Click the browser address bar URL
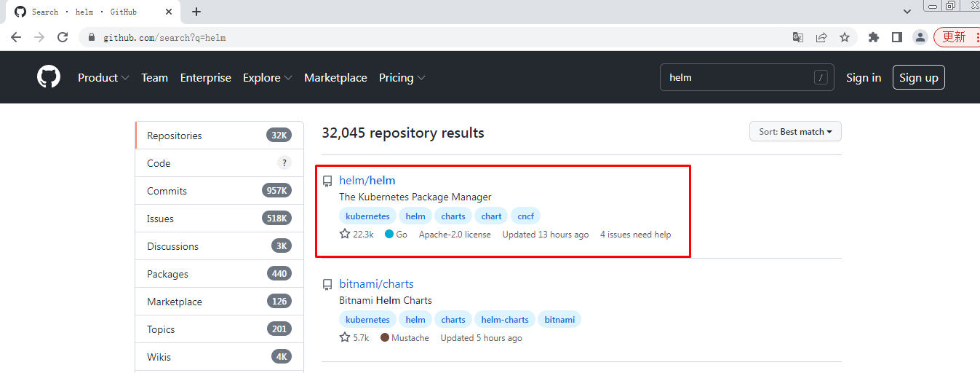Image resolution: width=980 pixels, height=373 pixels. click(164, 37)
